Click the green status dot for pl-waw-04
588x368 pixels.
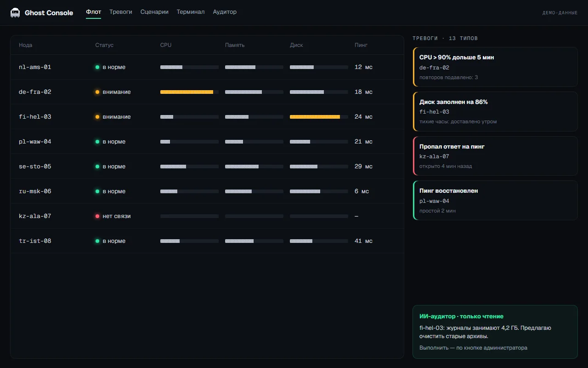pos(97,142)
